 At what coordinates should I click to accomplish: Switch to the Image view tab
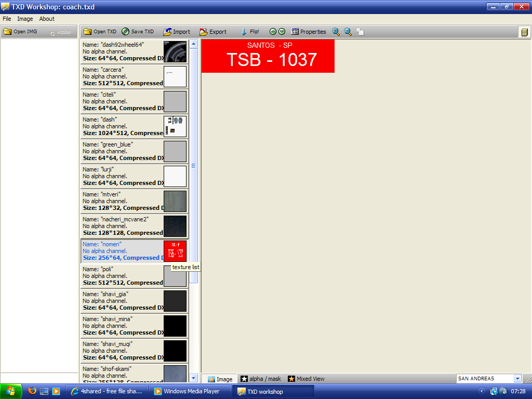(220, 379)
